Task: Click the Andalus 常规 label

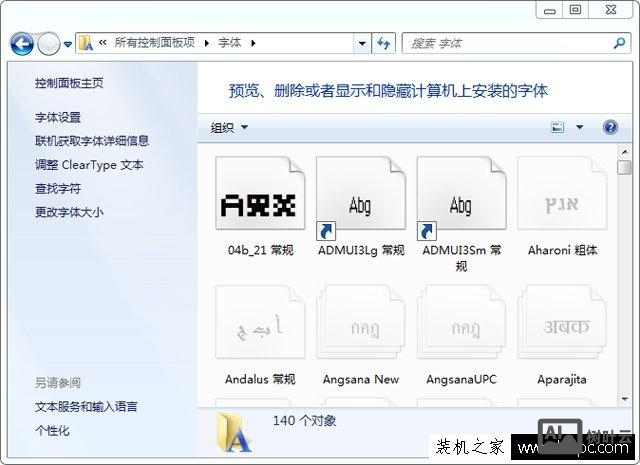Action: pyautogui.click(x=260, y=379)
